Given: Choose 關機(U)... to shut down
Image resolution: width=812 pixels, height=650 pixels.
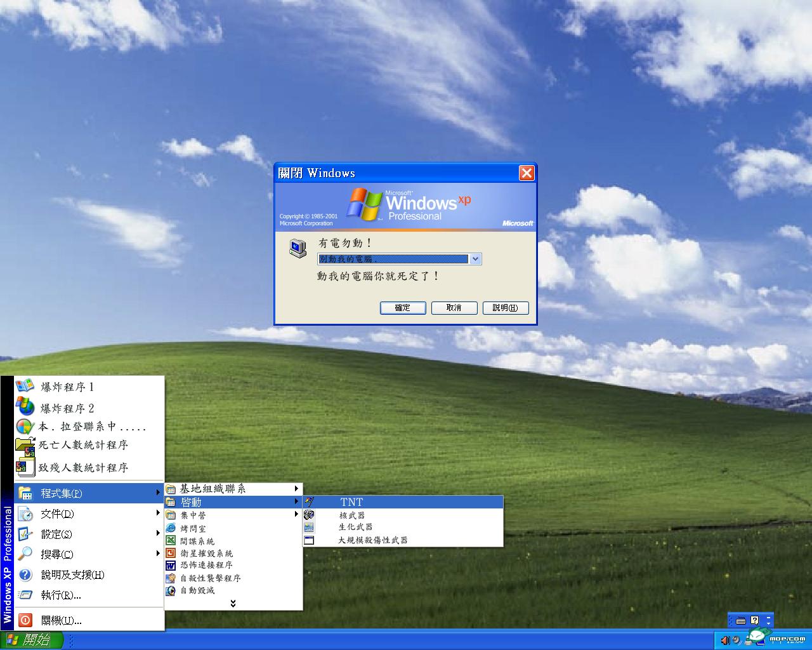Looking at the screenshot, I should tap(89, 620).
